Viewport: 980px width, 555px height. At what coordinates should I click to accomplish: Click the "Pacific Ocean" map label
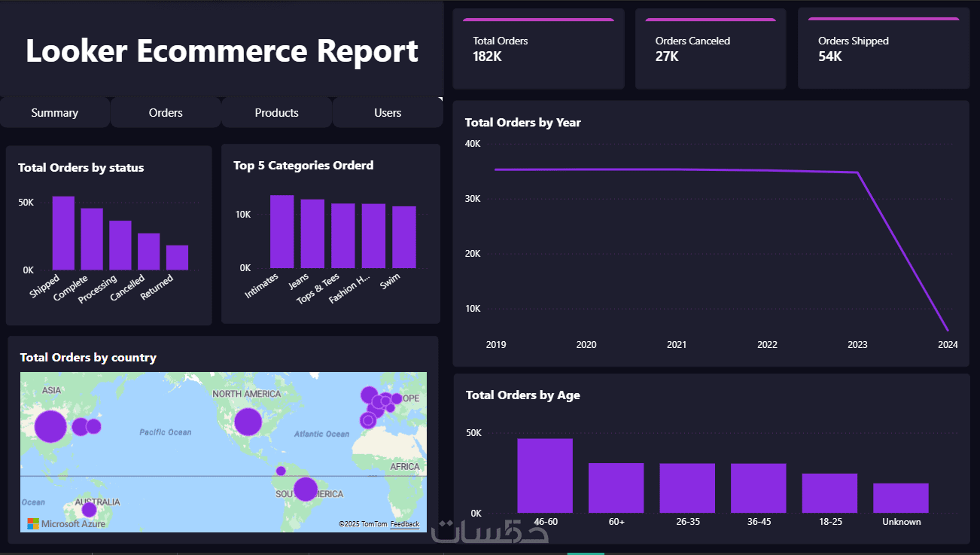pyautogui.click(x=166, y=432)
